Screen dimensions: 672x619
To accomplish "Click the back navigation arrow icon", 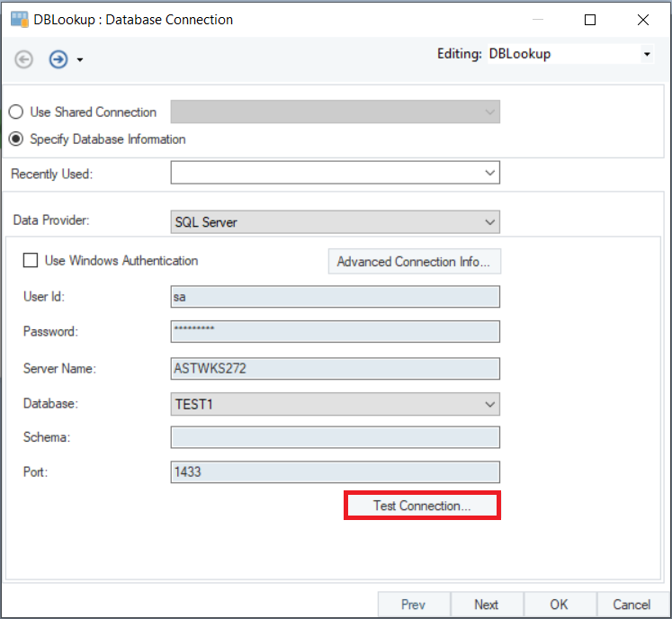I will (24, 59).
